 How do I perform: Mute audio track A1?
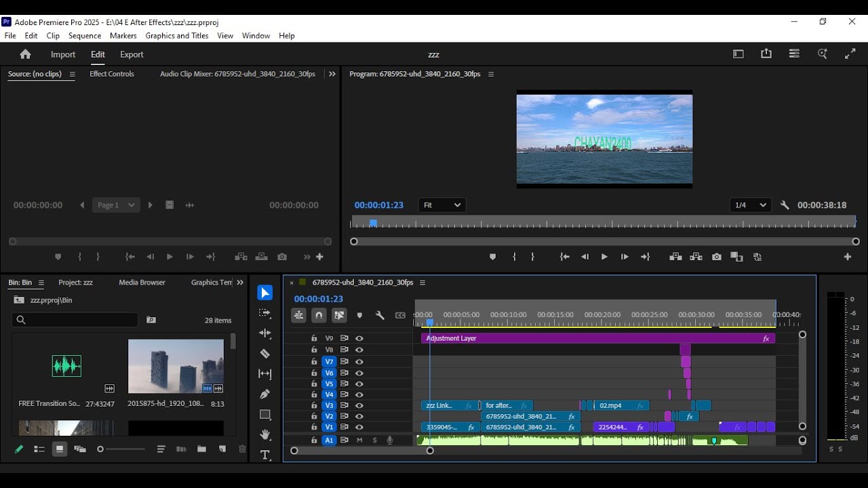pos(359,440)
